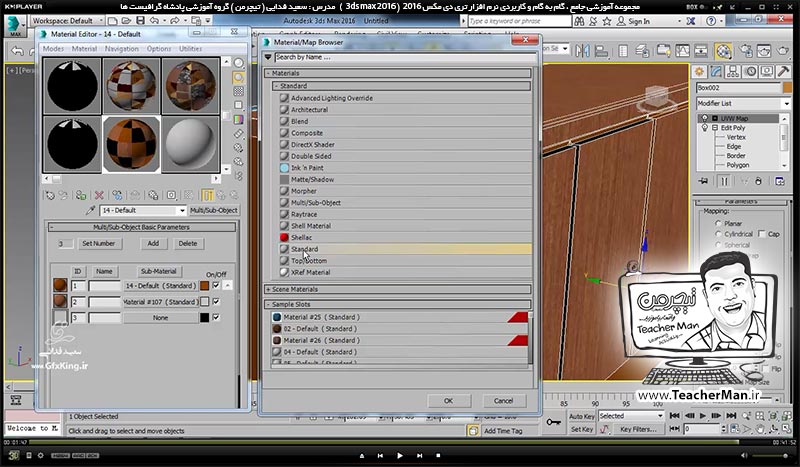Click Make Unique icon under modifier stack
Screen dimensions: 800x467
coord(744,181)
